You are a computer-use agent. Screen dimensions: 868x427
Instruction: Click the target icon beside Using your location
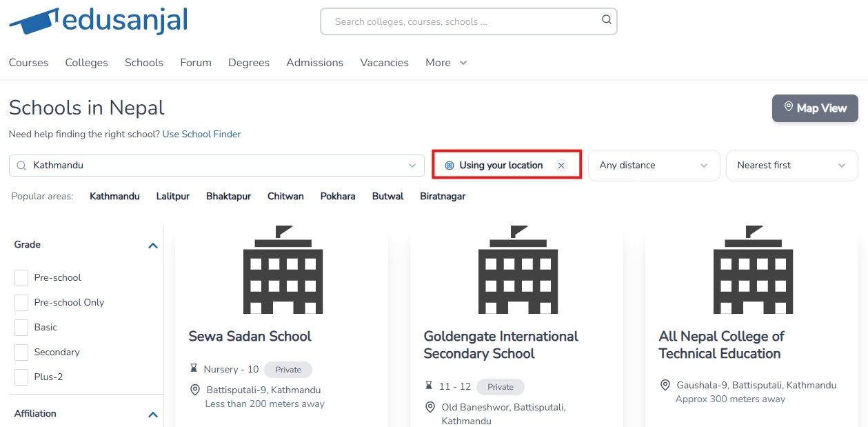click(x=450, y=166)
